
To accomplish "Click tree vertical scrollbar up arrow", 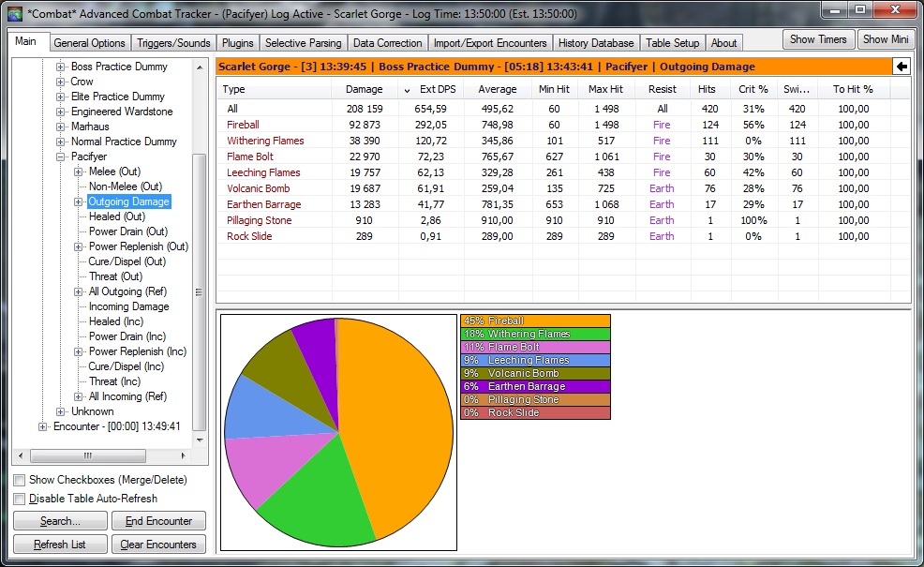I will [200, 67].
